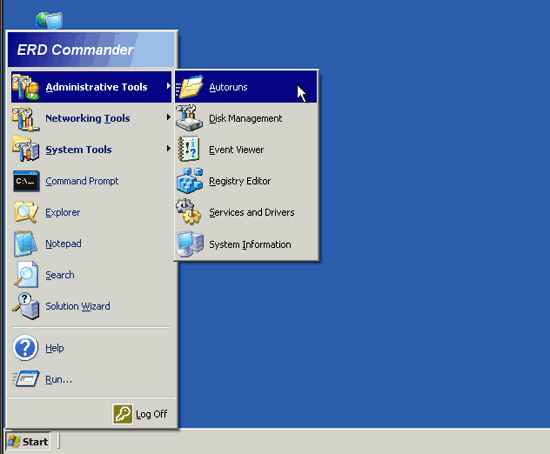
Task: Click the Administrative Tools toolbox icon
Action: pyautogui.click(x=25, y=87)
